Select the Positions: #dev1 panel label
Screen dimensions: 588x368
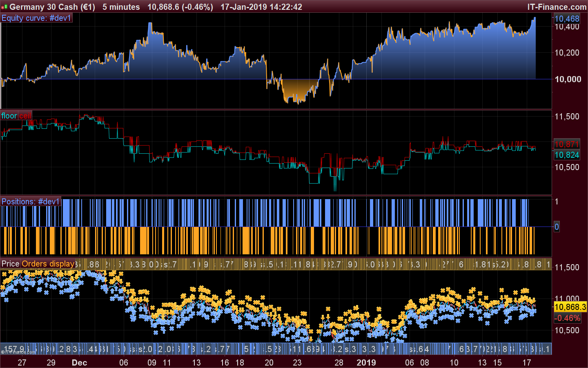pyautogui.click(x=31, y=202)
